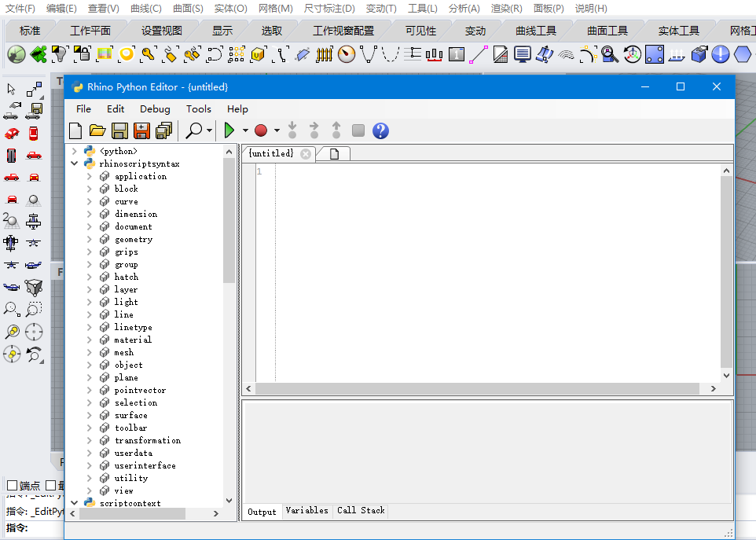Click the Step Out debug icon

[336, 130]
